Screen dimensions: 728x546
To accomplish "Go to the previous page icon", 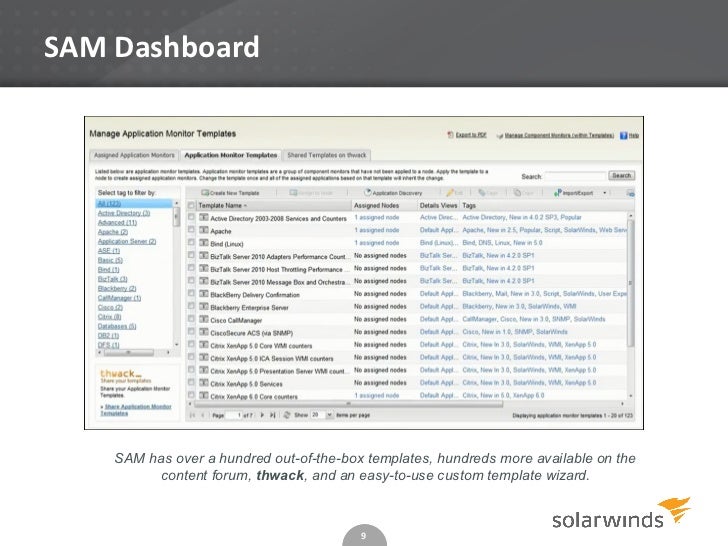I will (202, 415).
